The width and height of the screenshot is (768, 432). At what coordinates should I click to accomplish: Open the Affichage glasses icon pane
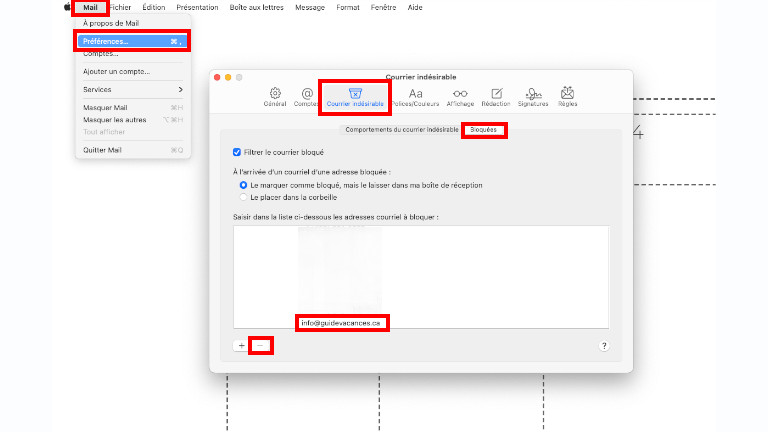[460, 97]
